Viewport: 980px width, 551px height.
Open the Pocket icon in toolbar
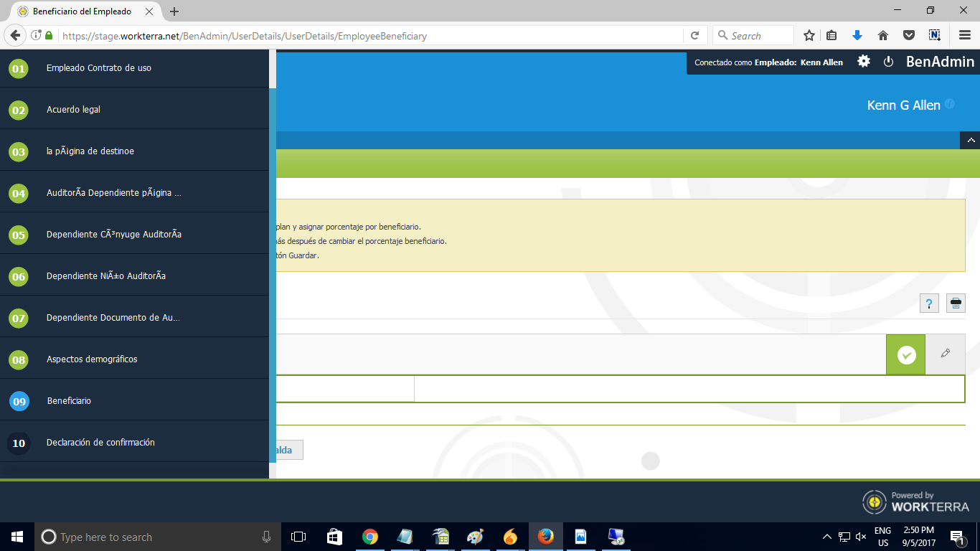tap(908, 36)
